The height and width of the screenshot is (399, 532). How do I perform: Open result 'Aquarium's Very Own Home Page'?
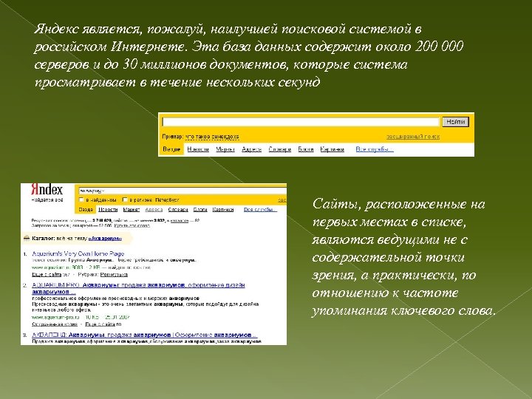pos(78,253)
